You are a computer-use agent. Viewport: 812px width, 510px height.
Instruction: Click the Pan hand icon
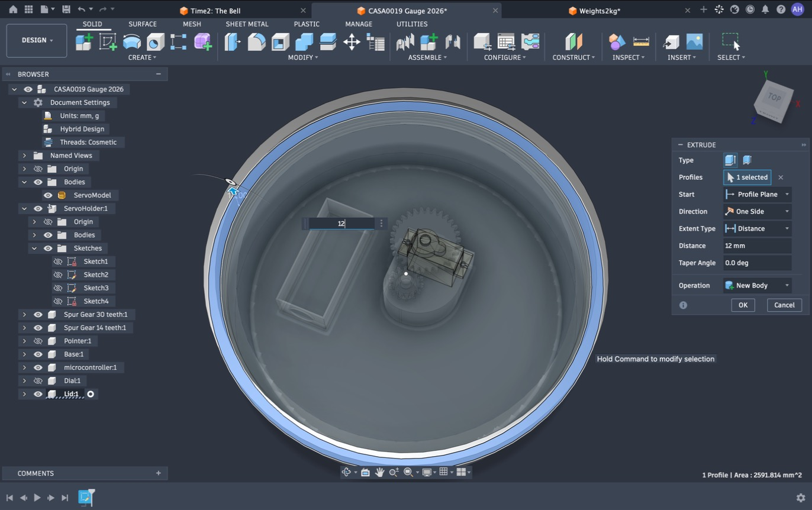pos(379,472)
